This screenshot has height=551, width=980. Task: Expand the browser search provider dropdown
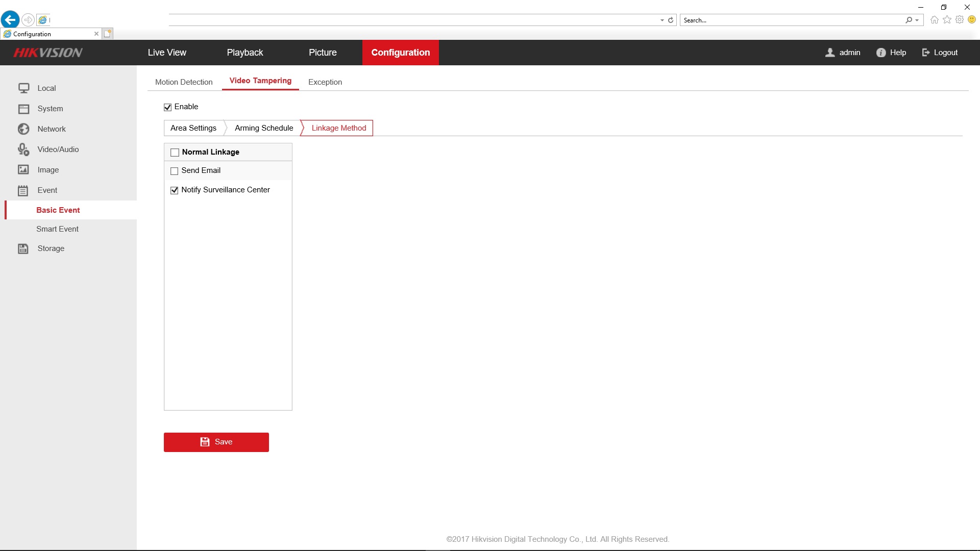tap(917, 20)
